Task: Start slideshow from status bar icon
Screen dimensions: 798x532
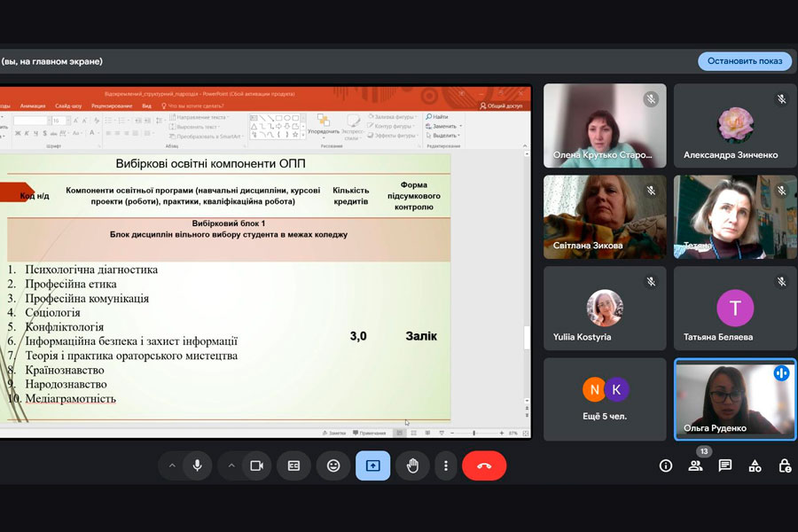Action: coord(442,434)
